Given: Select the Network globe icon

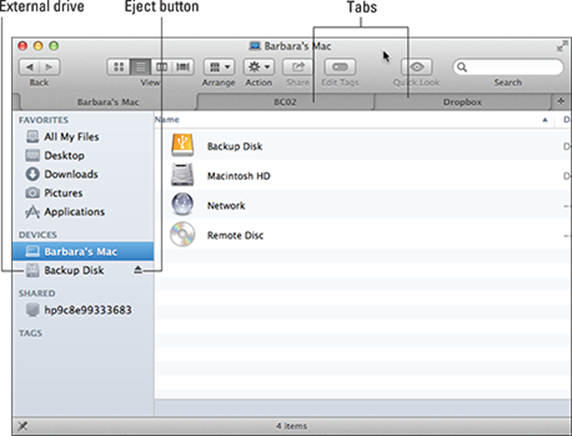Looking at the screenshot, I should 182,204.
